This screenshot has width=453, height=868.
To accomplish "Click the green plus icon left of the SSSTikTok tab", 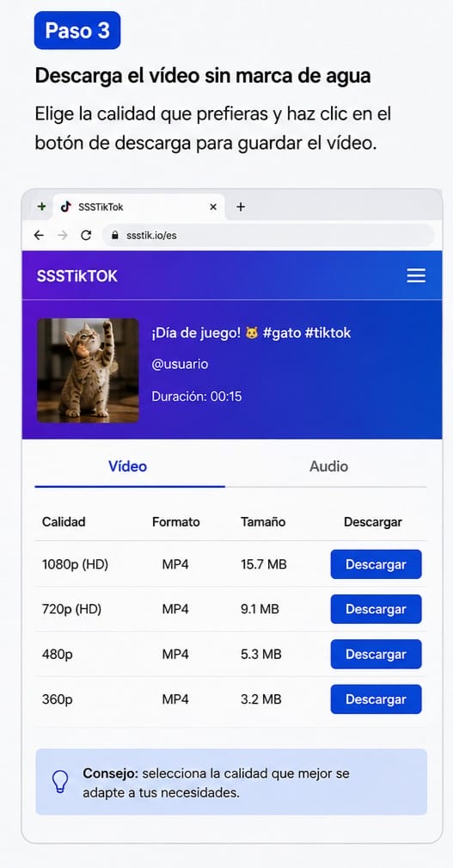I will (41, 207).
